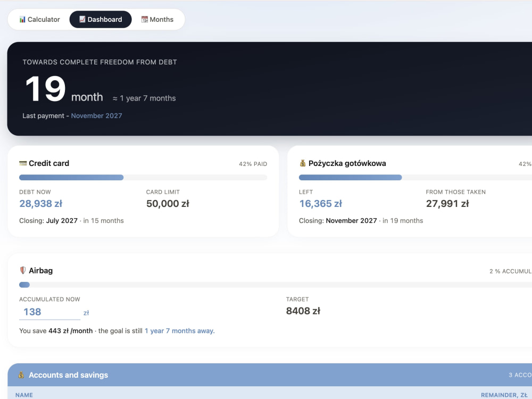Viewport: 532px width, 399px height.
Task: Click the 'CARD LIMIT' label
Action: [x=163, y=192]
